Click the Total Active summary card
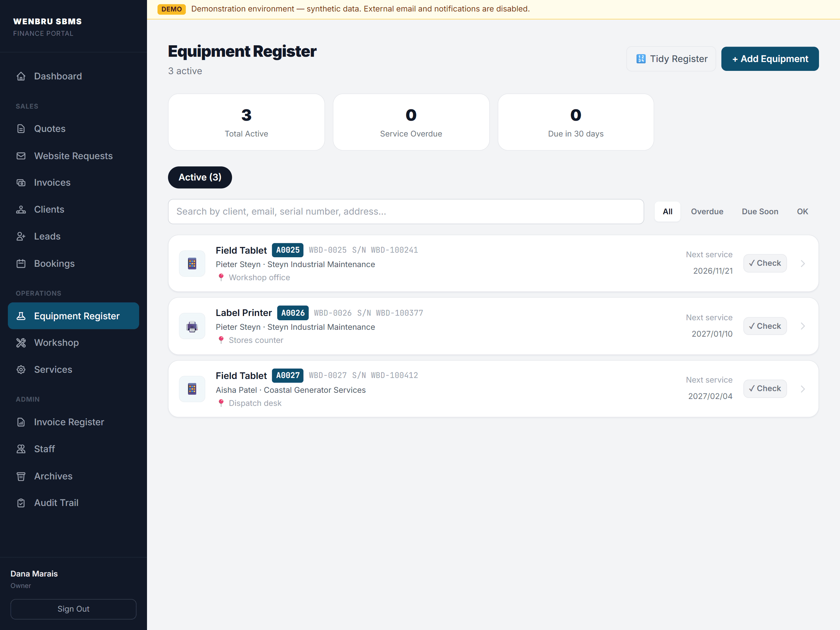Viewport: 840px width, 630px height. [246, 122]
